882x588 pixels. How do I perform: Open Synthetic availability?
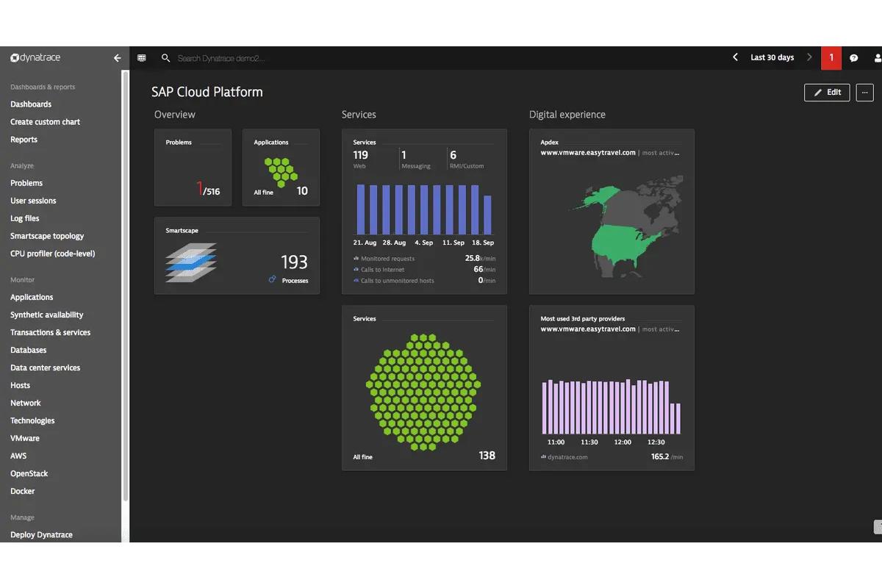pyautogui.click(x=47, y=315)
